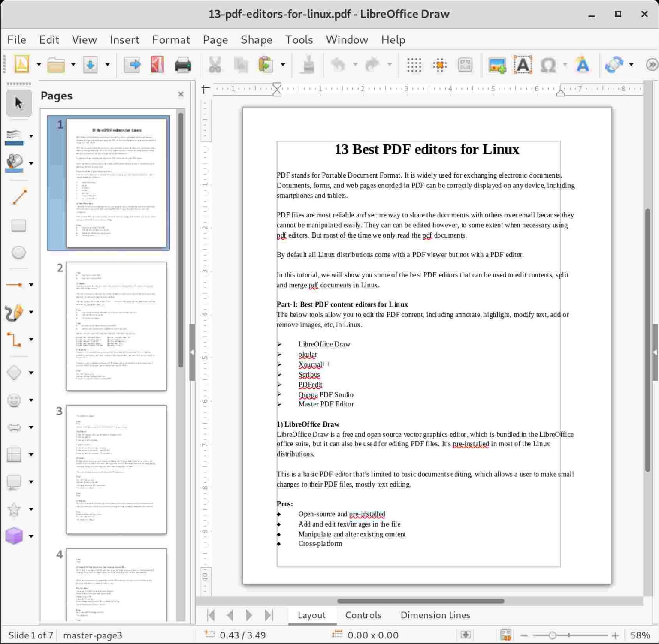The image size is (659, 644).
Task: Open the Insert Special Character tool
Action: click(548, 65)
